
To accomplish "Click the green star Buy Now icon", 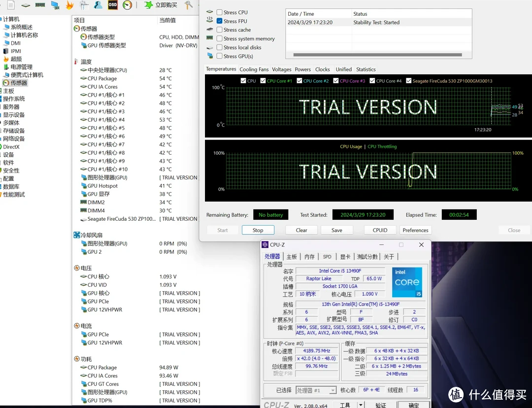I will coord(148,5).
